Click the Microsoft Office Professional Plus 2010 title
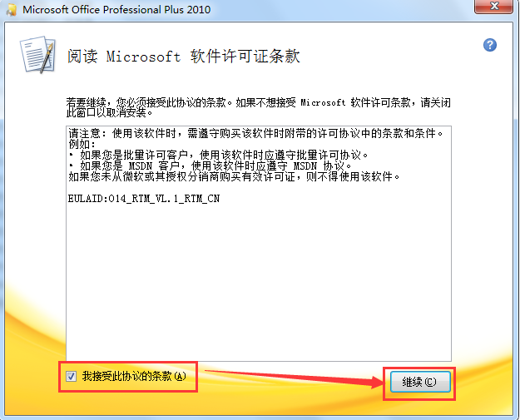520x420 pixels. 116,10
